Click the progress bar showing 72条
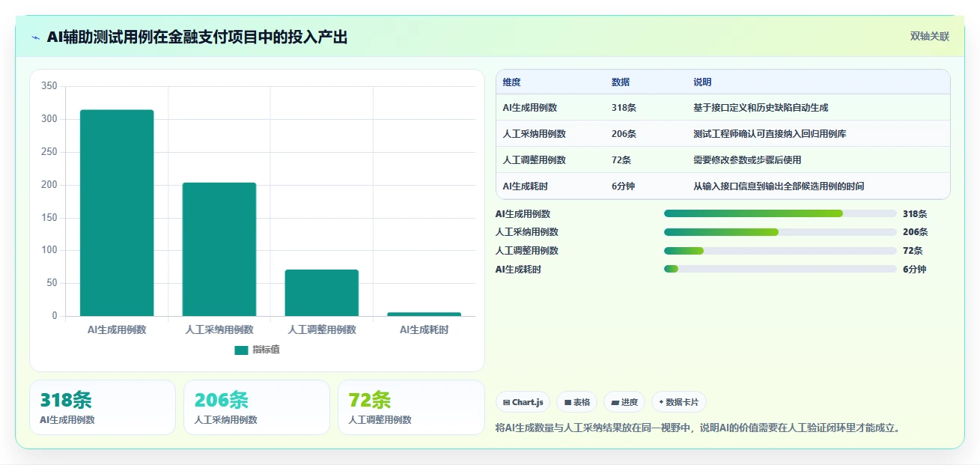This screenshot has height=465, width=980. (x=780, y=251)
